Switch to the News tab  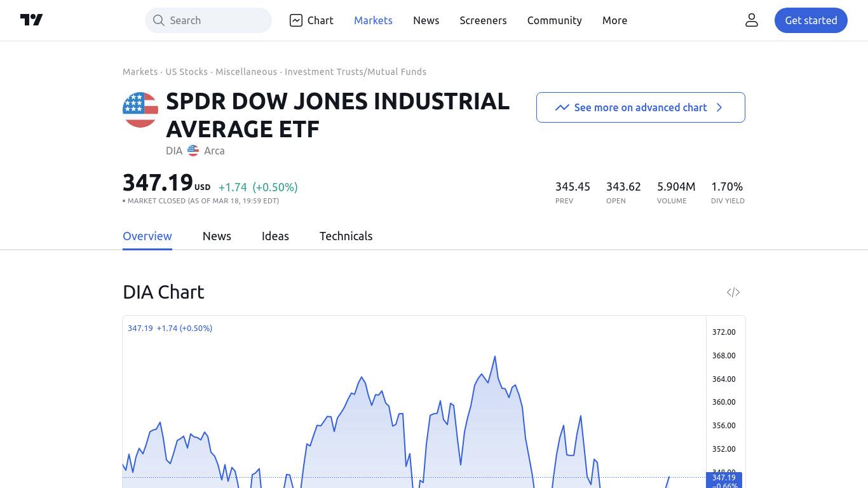pyautogui.click(x=217, y=236)
